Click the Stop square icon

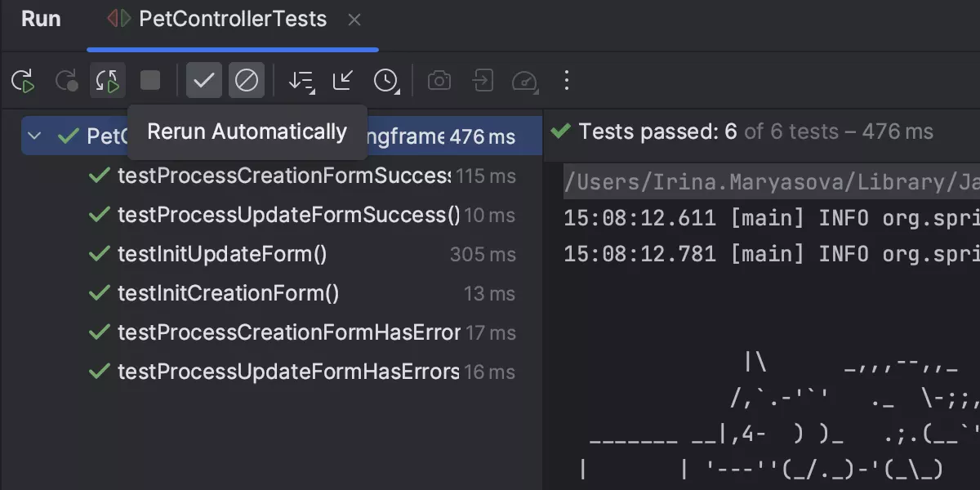[150, 81]
